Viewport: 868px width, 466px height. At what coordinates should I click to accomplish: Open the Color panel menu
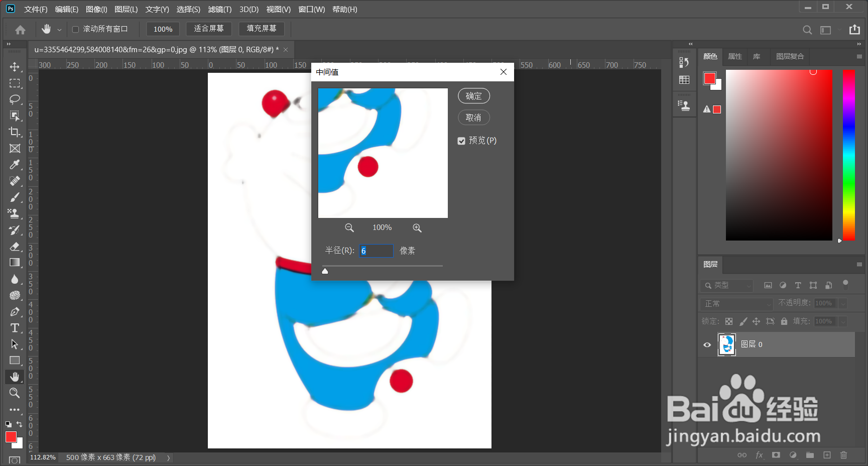[x=859, y=57]
